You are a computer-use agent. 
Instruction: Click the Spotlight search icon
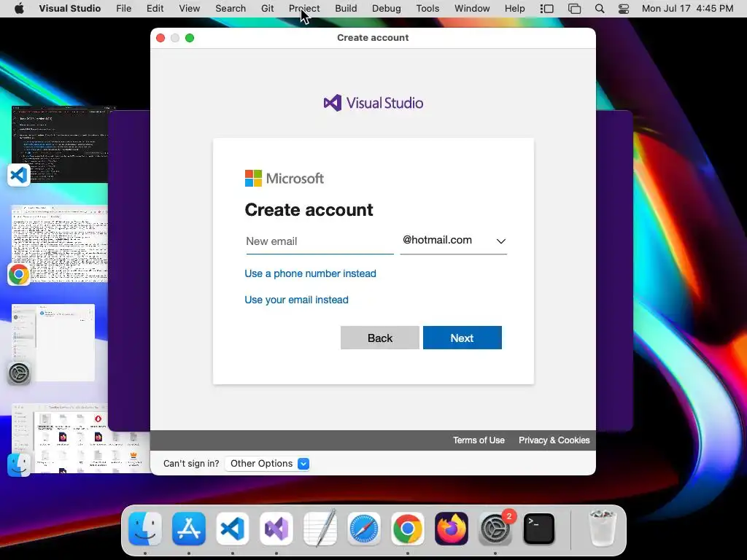coord(600,9)
